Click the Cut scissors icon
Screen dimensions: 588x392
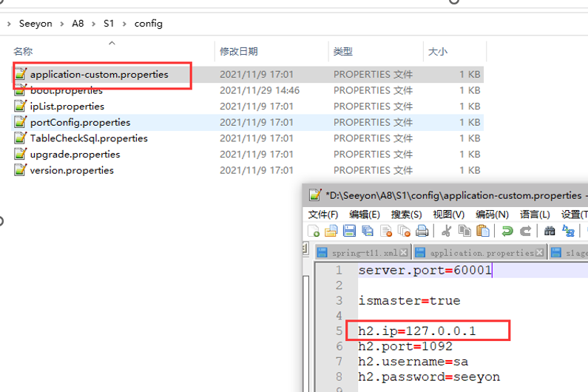tap(446, 231)
